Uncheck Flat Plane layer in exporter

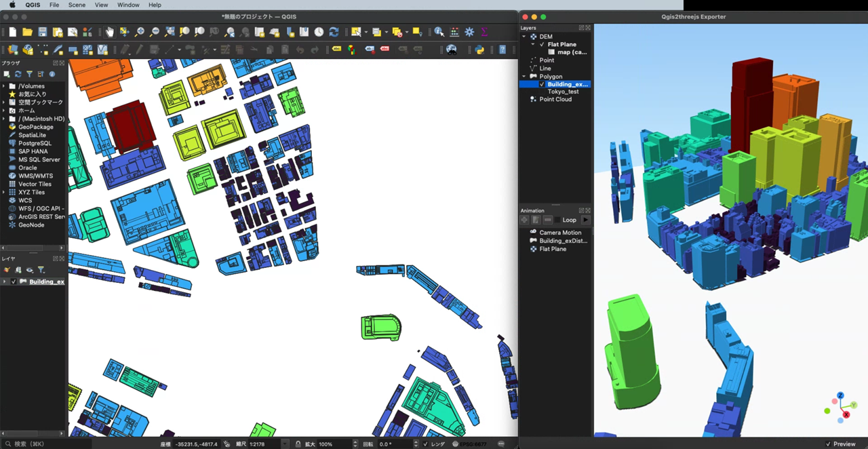point(542,44)
